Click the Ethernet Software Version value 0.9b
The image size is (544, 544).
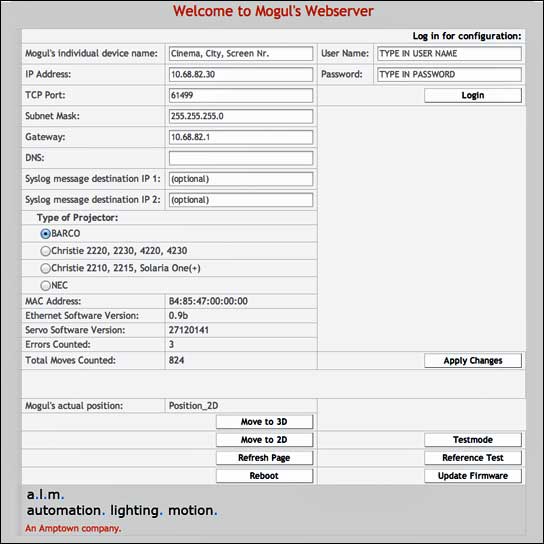pos(178,315)
